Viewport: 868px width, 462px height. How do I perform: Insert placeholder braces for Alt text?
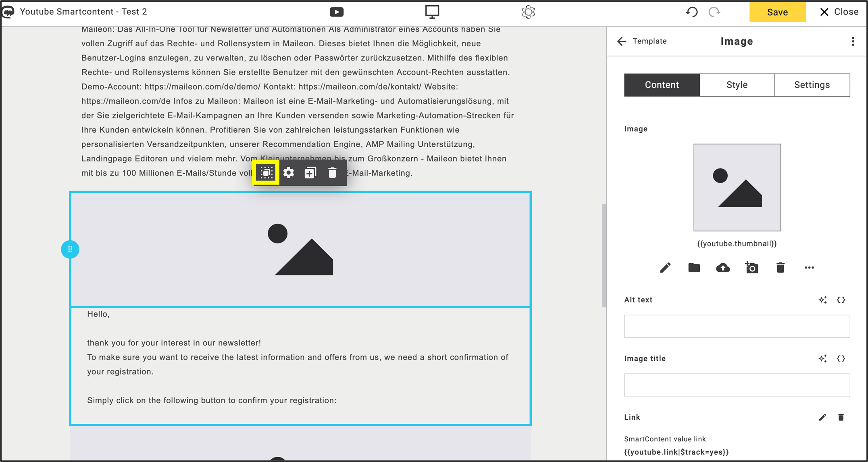click(x=841, y=300)
